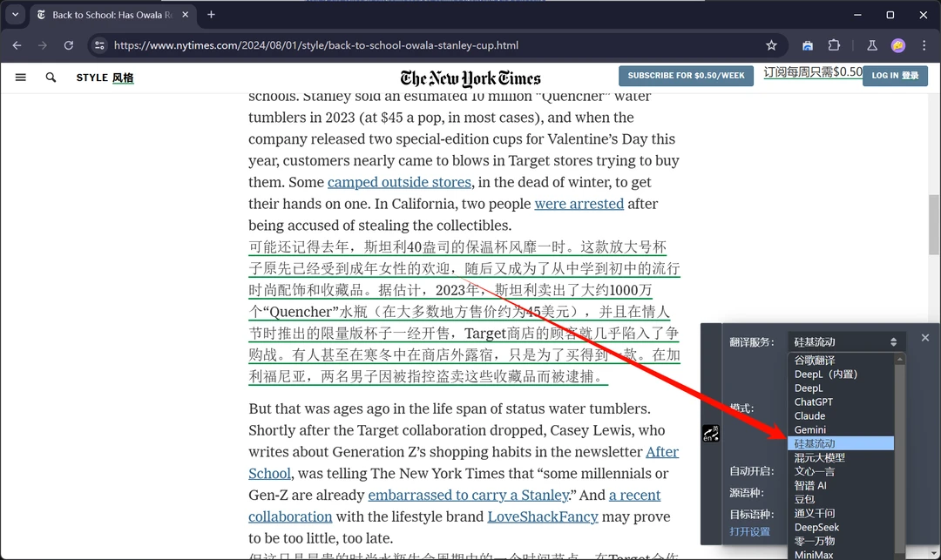
Task: Select 豆包 option
Action: [x=841, y=499]
